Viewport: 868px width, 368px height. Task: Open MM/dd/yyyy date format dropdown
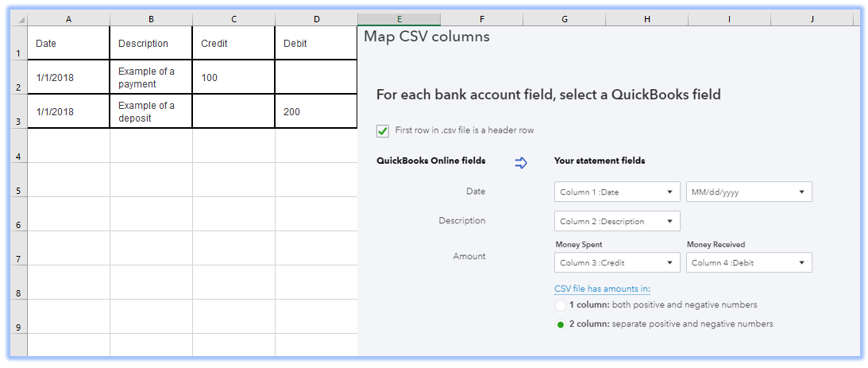[749, 192]
